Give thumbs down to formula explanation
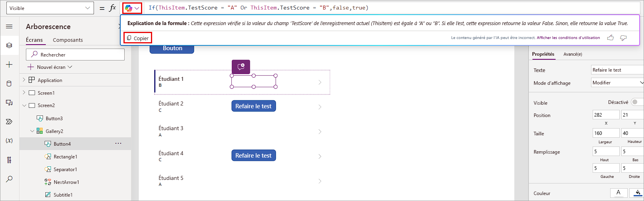Image resolution: width=644 pixels, height=201 pixels. point(623,38)
